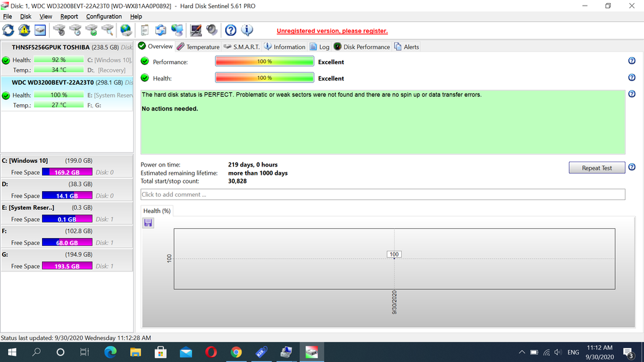
Task: Click the network computer globe toolbar icon
Action: tap(177, 30)
